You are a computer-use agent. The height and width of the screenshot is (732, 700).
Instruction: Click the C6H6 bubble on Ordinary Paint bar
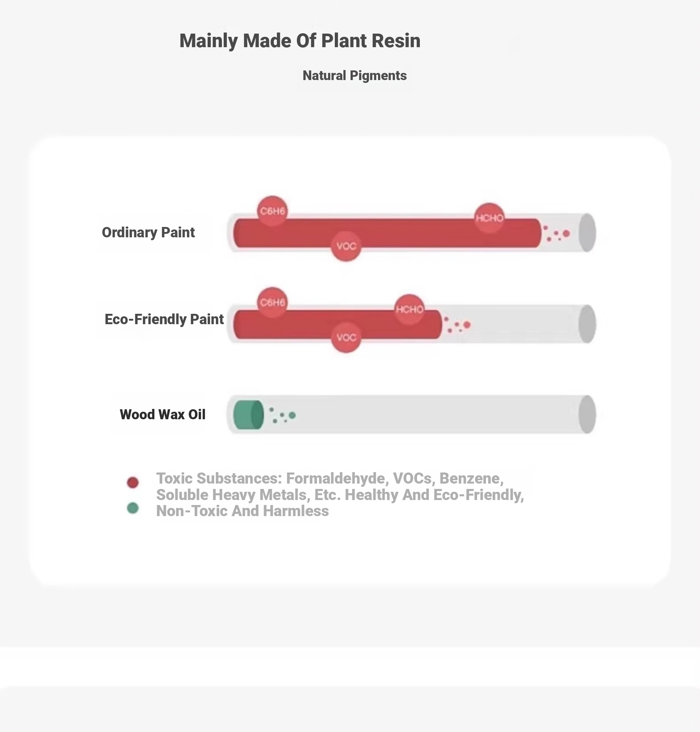pyautogui.click(x=272, y=211)
